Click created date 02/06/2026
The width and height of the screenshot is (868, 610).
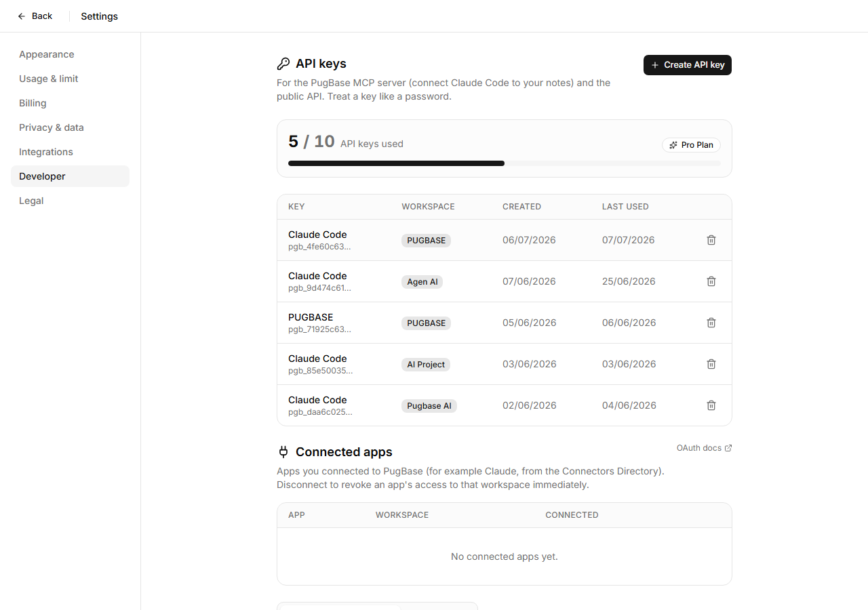pyautogui.click(x=530, y=405)
